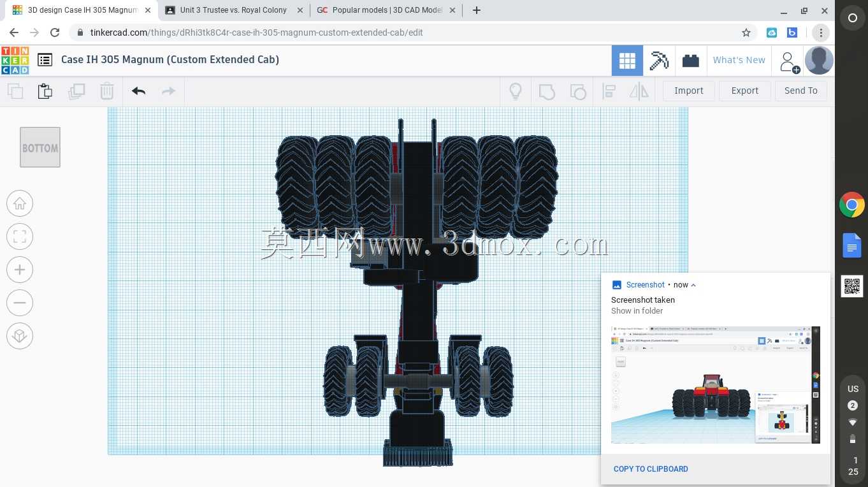Click the BOTTOM face of view cube
Viewport: 868px width, 487px height.
40,147
